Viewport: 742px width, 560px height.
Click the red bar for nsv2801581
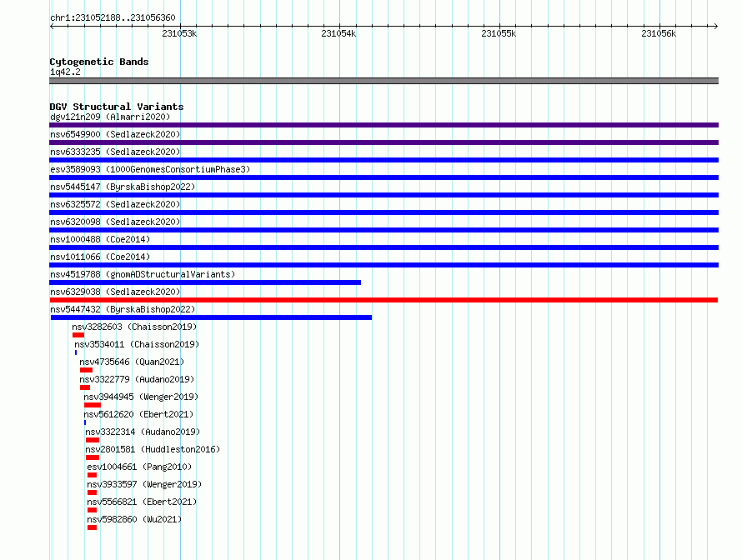93,457
